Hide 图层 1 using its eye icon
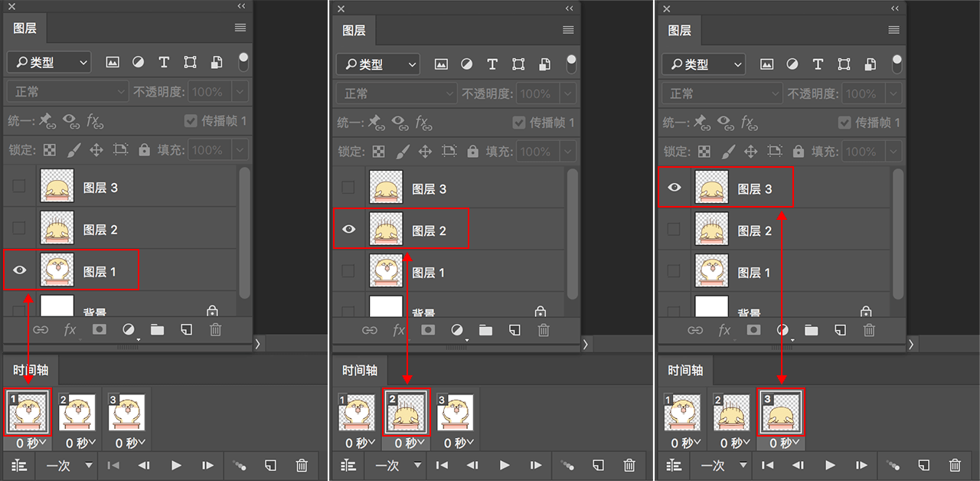980x481 pixels. 20,270
